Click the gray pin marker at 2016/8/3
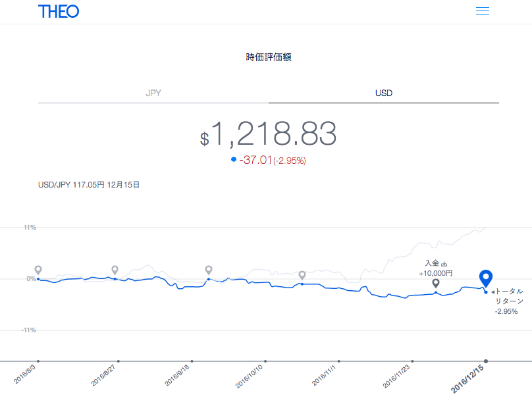 38,270
